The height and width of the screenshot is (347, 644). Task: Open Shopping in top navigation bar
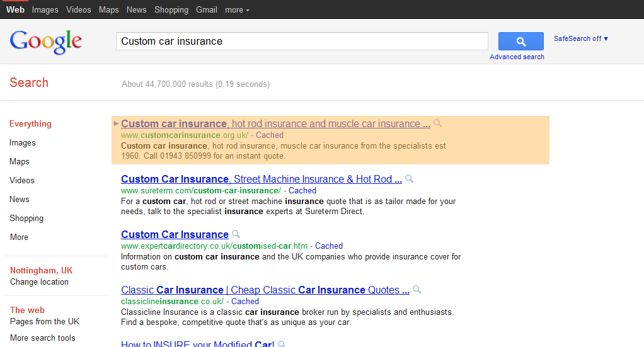pyautogui.click(x=171, y=10)
